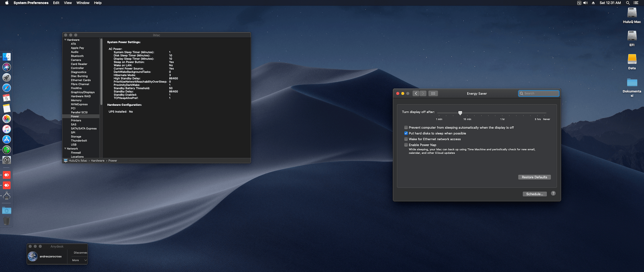Select the Data drive on desktop
The width and height of the screenshot is (644, 272).
(632, 62)
